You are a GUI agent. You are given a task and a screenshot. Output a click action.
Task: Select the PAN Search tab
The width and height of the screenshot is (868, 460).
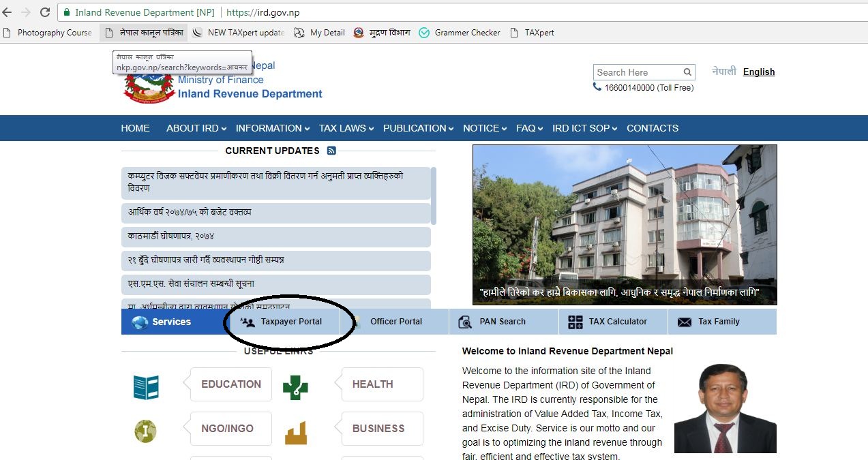pos(503,322)
